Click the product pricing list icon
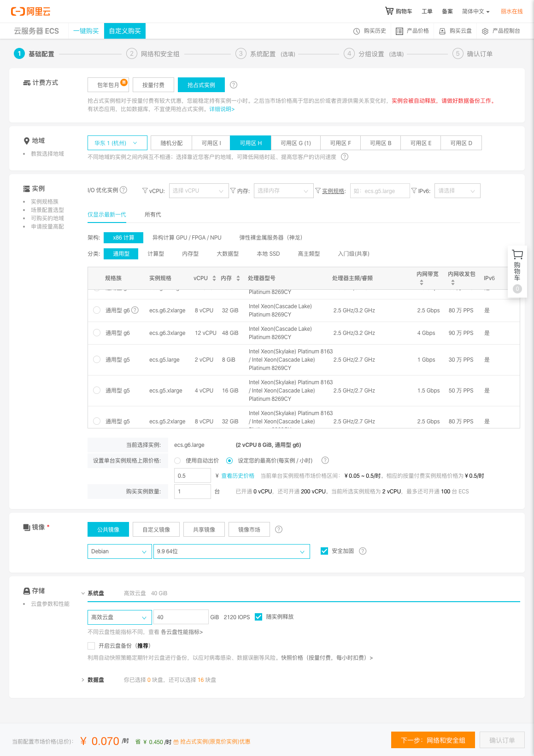This screenshot has height=756, width=534. click(399, 31)
